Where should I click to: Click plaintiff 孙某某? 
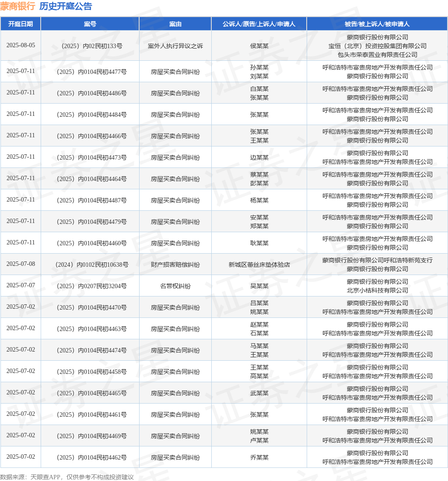(259, 67)
